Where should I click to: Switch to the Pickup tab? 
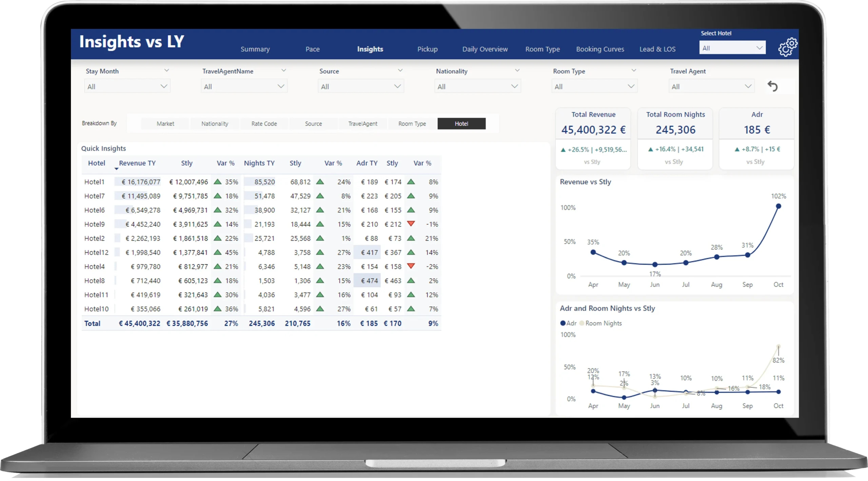pos(427,49)
